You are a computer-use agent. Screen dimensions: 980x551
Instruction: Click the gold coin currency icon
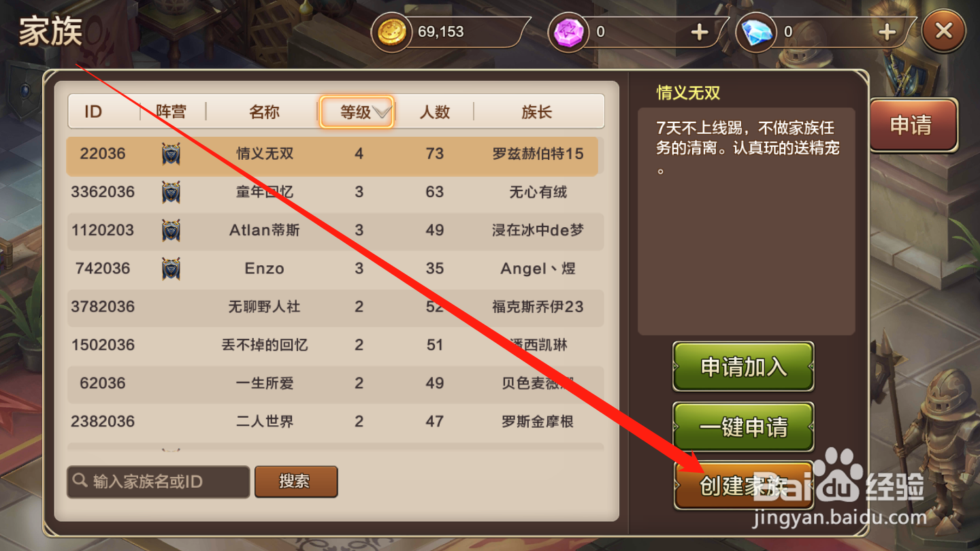[x=392, y=33]
